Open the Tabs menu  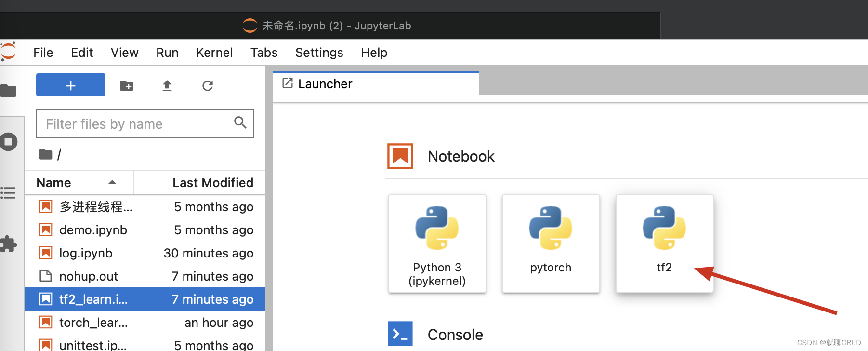click(264, 53)
